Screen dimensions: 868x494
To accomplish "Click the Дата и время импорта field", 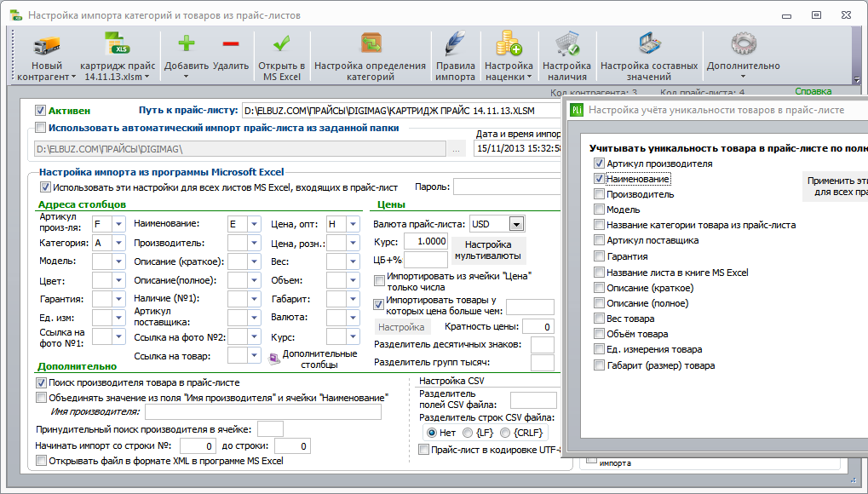I will [x=518, y=148].
